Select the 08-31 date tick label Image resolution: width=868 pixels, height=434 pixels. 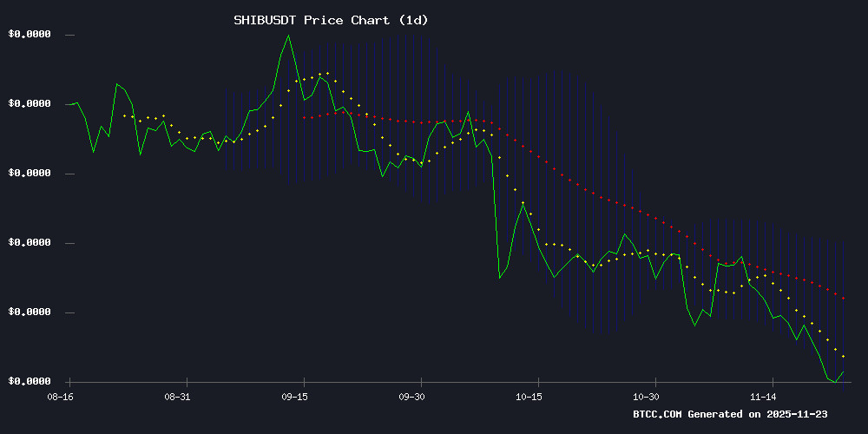click(177, 396)
